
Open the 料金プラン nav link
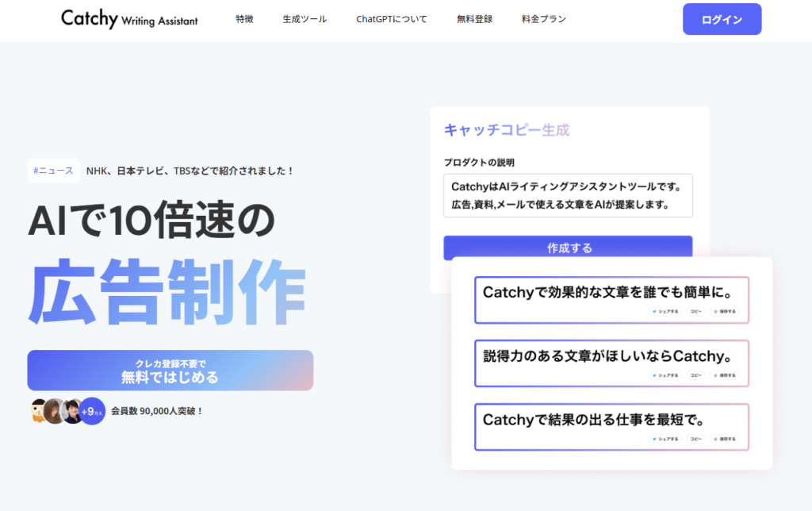click(544, 19)
